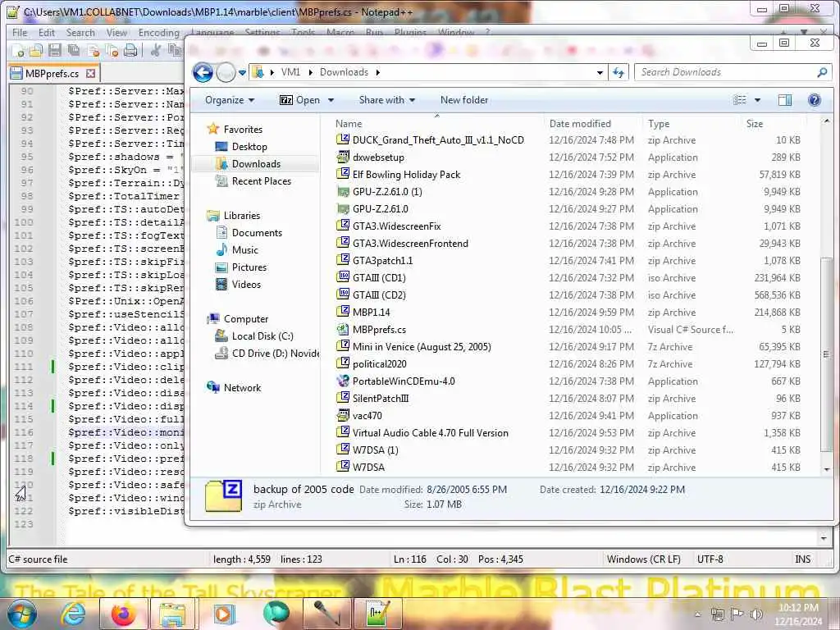Viewport: 840px width, 630px height.
Task: Open the view options dropdown arrow
Action: [x=757, y=100]
